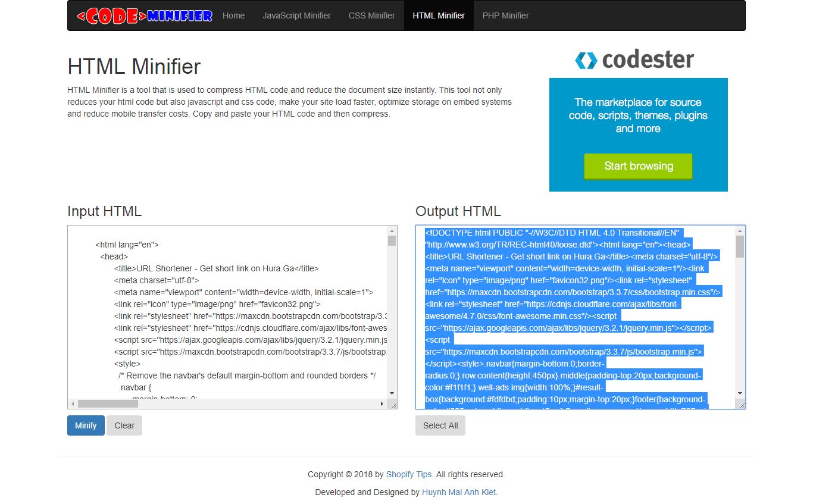The image size is (813, 504).
Task: Click the Minify button
Action: tap(86, 425)
